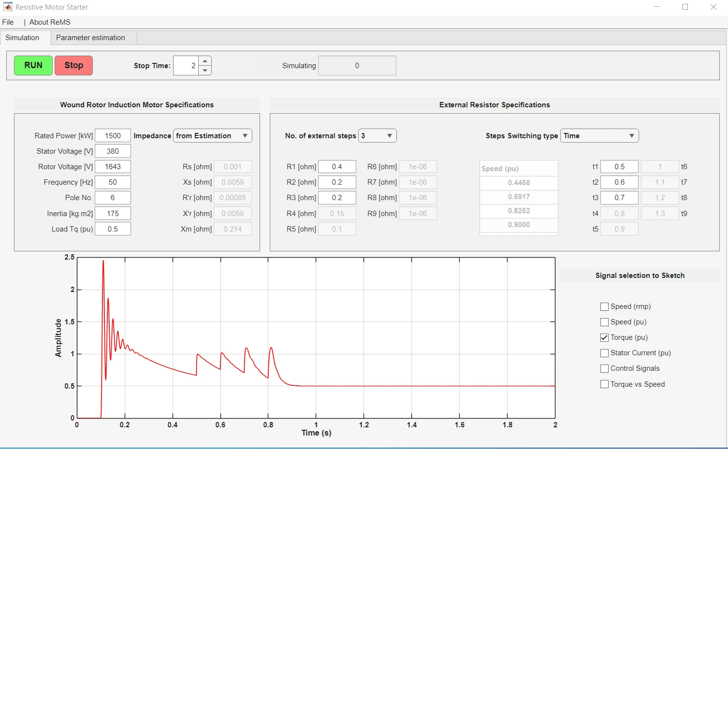Select the R1 ohm resistance field
728x728 pixels.
(x=337, y=167)
